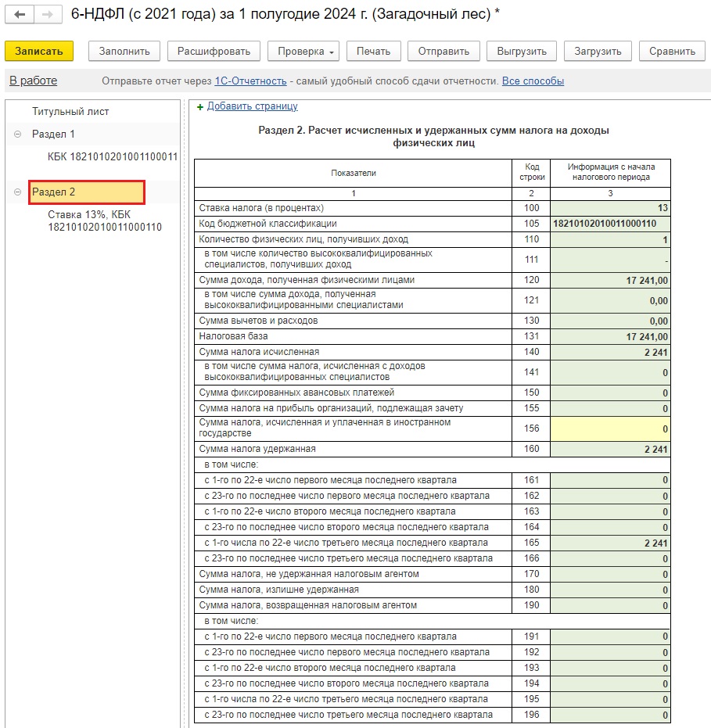Screen dimensions: 711x728
Task: Click the line 155 profit tax offset field
Action: point(610,408)
